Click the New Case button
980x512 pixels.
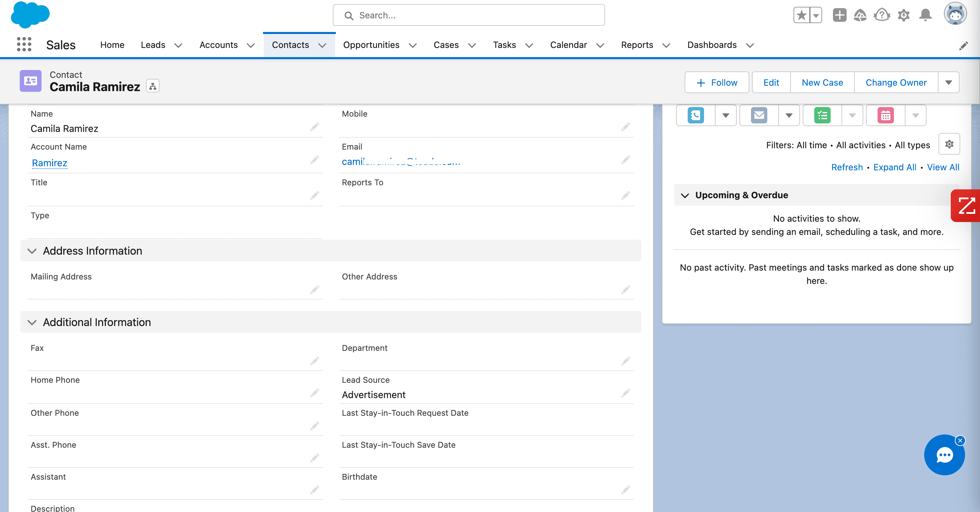[x=822, y=83]
